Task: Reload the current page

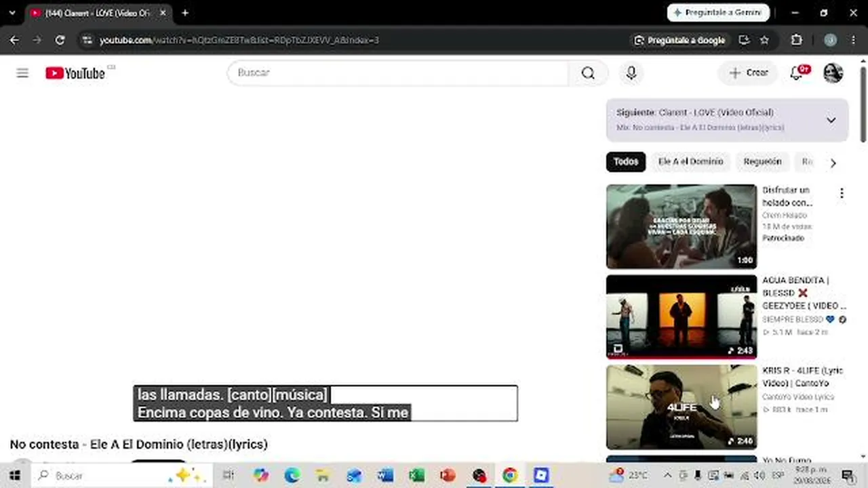Action: pyautogui.click(x=60, y=40)
